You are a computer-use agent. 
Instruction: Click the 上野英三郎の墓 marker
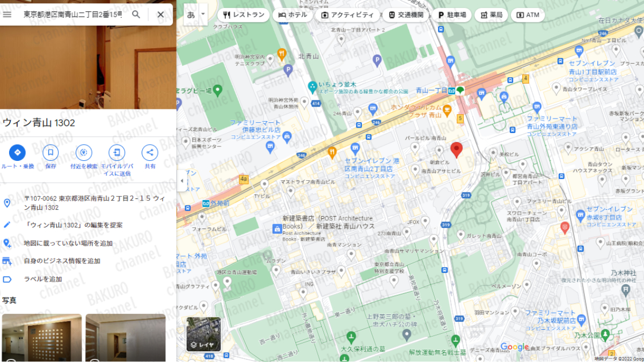click(406, 335)
